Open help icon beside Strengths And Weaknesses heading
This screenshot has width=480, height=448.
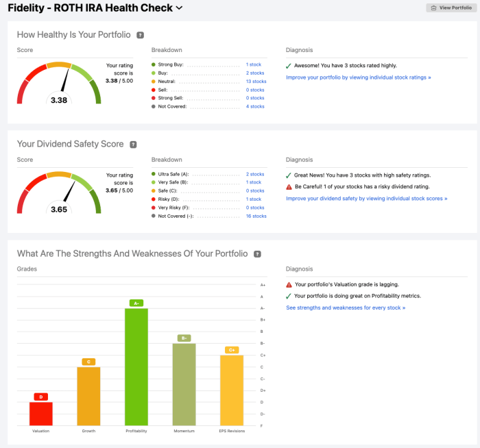(x=257, y=254)
